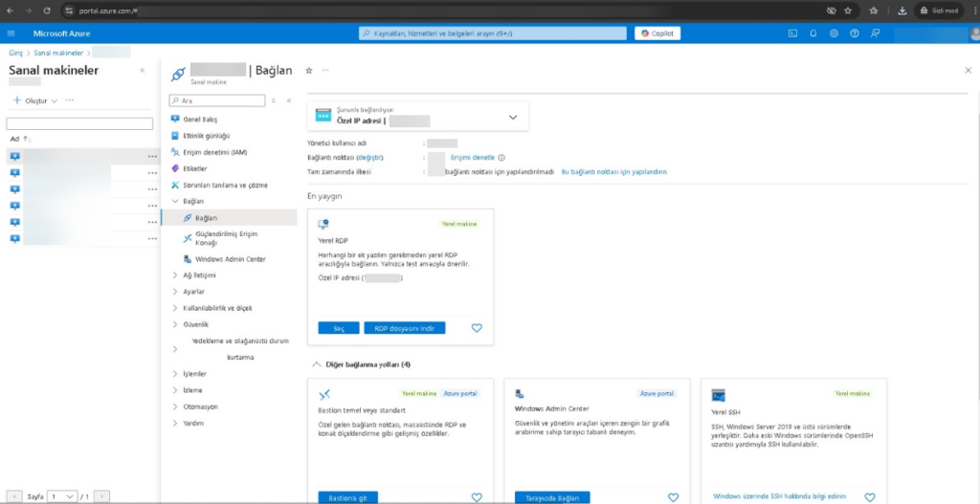Open the Copilot button in header
The width and height of the screenshot is (980, 504).
pos(657,33)
